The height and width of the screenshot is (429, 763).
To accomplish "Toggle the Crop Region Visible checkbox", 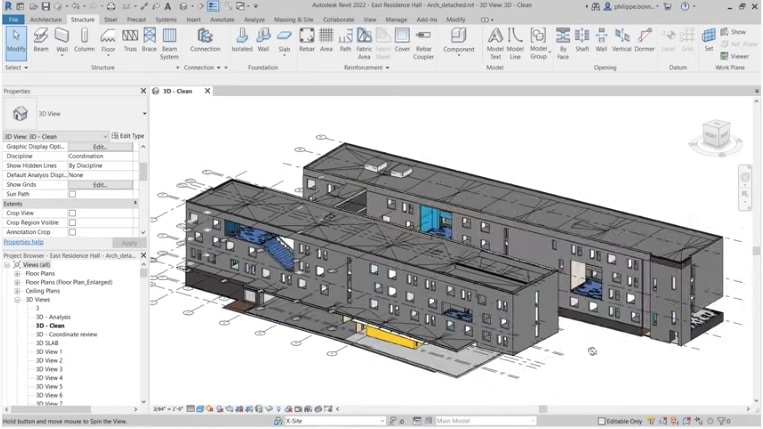I will pyautogui.click(x=73, y=222).
